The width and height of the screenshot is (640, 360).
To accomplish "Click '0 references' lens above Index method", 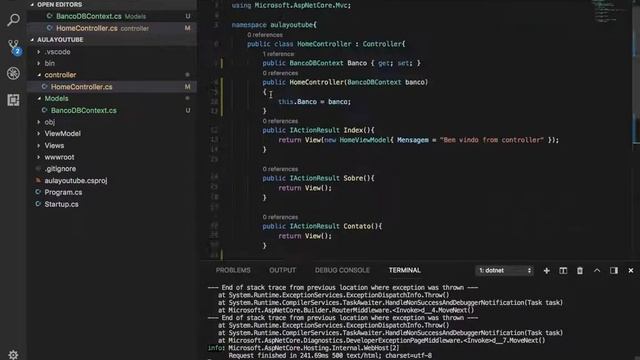I will 280,121.
